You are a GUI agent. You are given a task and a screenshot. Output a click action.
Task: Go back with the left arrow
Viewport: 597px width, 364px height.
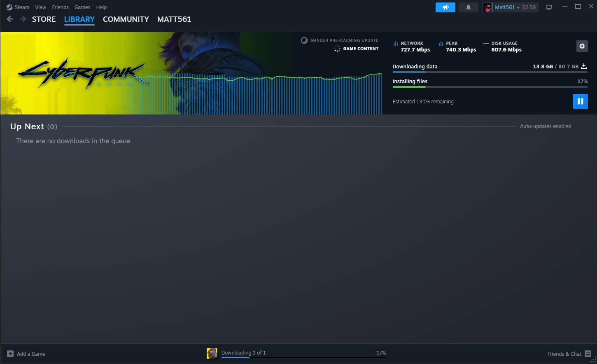pos(10,19)
